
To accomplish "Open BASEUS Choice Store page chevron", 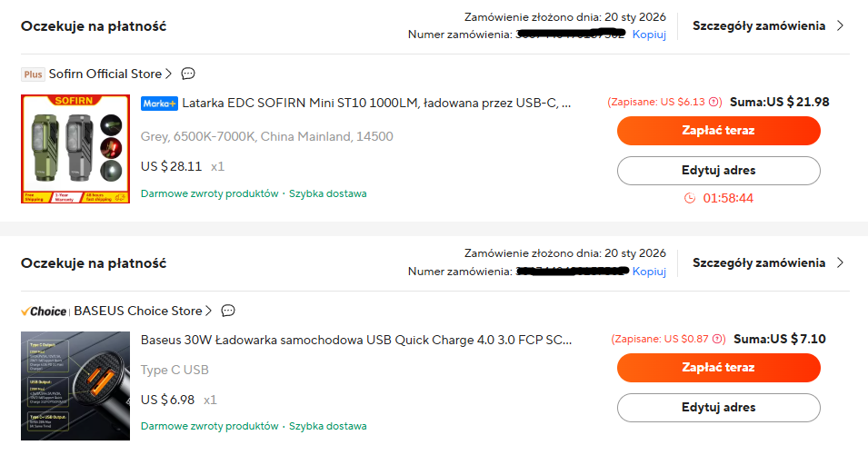I will 209,311.
